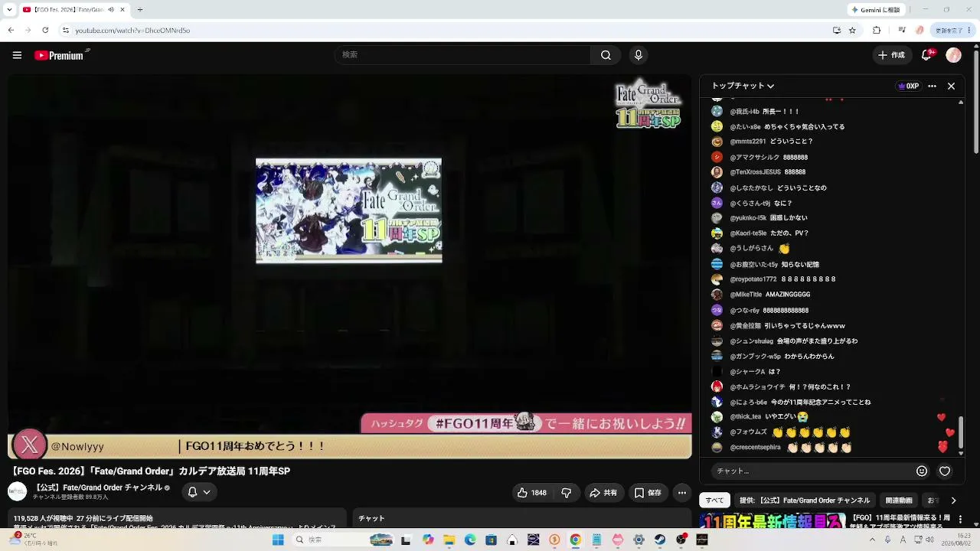The width and height of the screenshot is (980, 551).
Task: Open the weather widget showing 26°C
Action: pos(34,540)
